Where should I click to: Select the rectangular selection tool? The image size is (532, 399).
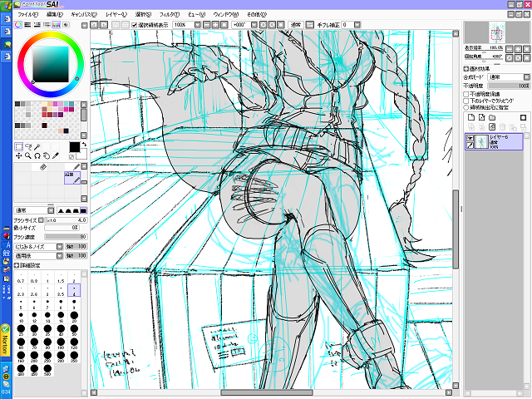click(x=19, y=146)
